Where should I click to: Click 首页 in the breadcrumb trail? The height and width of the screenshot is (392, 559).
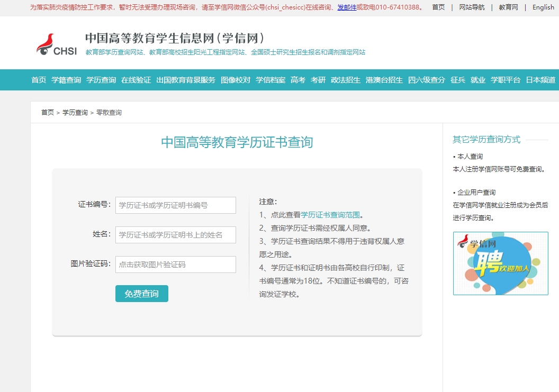click(x=48, y=113)
